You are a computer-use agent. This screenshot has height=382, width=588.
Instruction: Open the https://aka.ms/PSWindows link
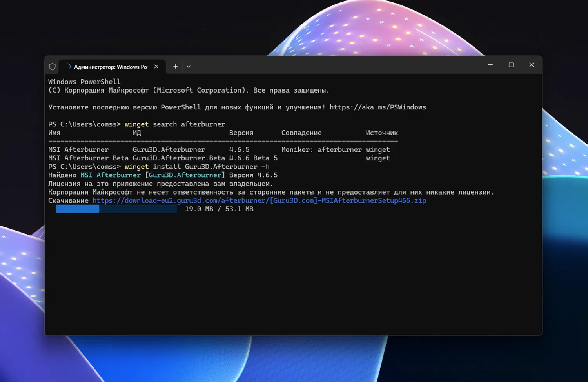(377, 107)
